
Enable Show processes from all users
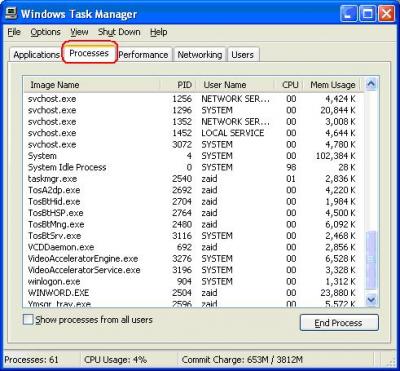pyautogui.click(x=28, y=320)
